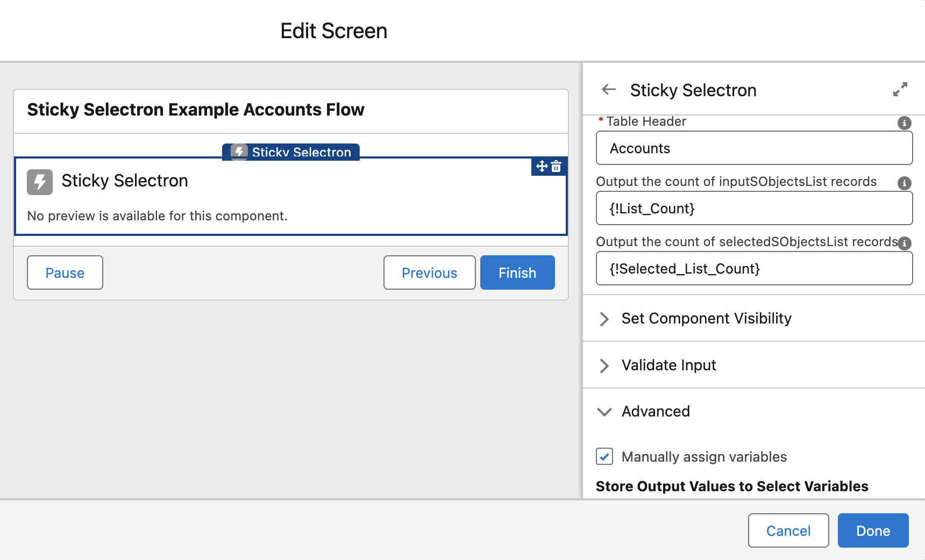
Task: Expand the properties panel with the arrows icon
Action: 900,89
